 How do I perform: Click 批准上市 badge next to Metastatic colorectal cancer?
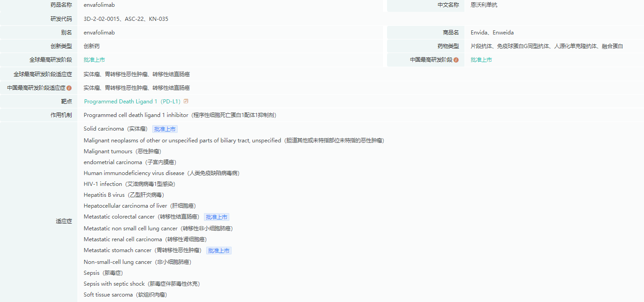(217, 217)
